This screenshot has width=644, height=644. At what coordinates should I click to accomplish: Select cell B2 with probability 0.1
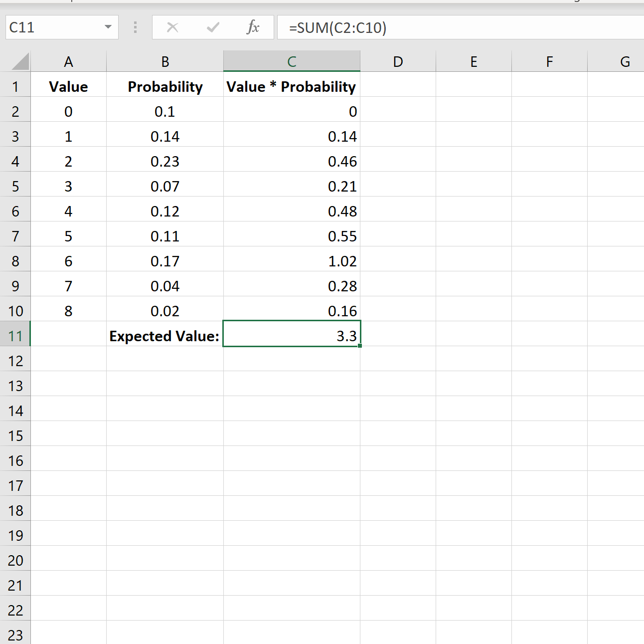pos(165,111)
